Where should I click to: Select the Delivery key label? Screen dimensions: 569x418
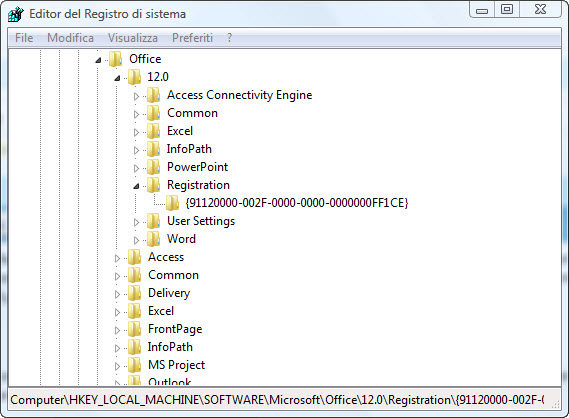[x=169, y=293]
